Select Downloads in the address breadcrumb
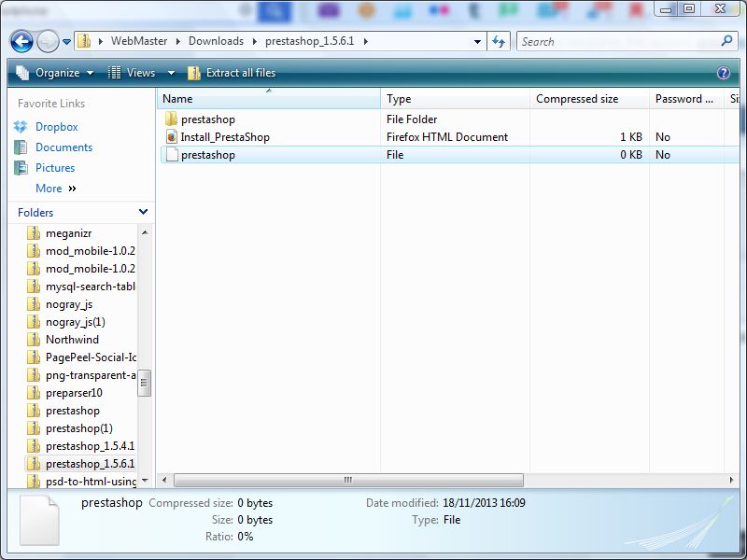747x560 pixels. click(x=216, y=41)
